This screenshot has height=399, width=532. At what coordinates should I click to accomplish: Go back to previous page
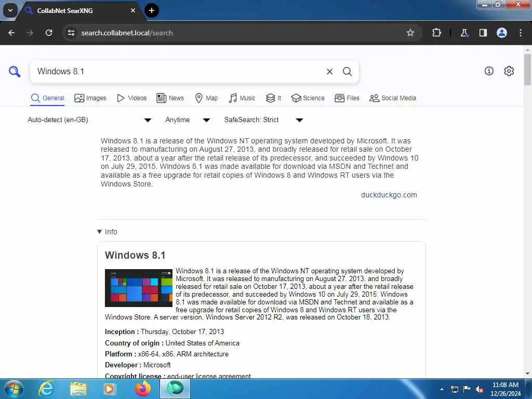tap(11, 33)
